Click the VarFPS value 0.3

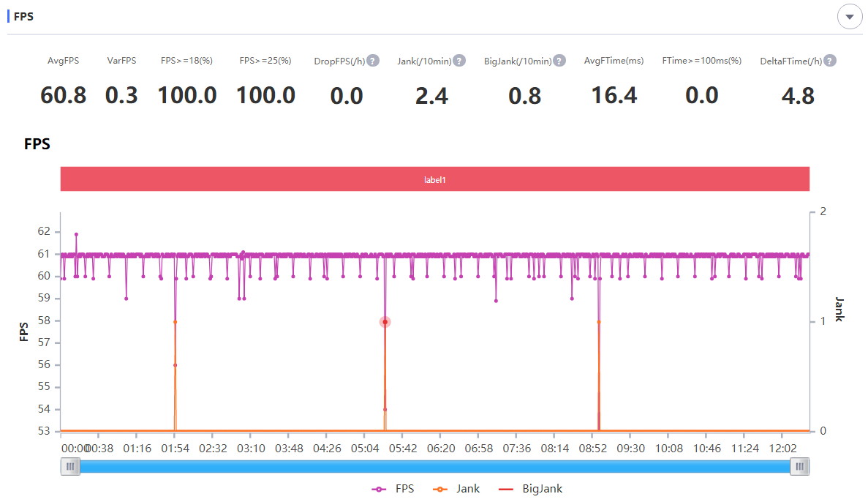click(x=121, y=95)
